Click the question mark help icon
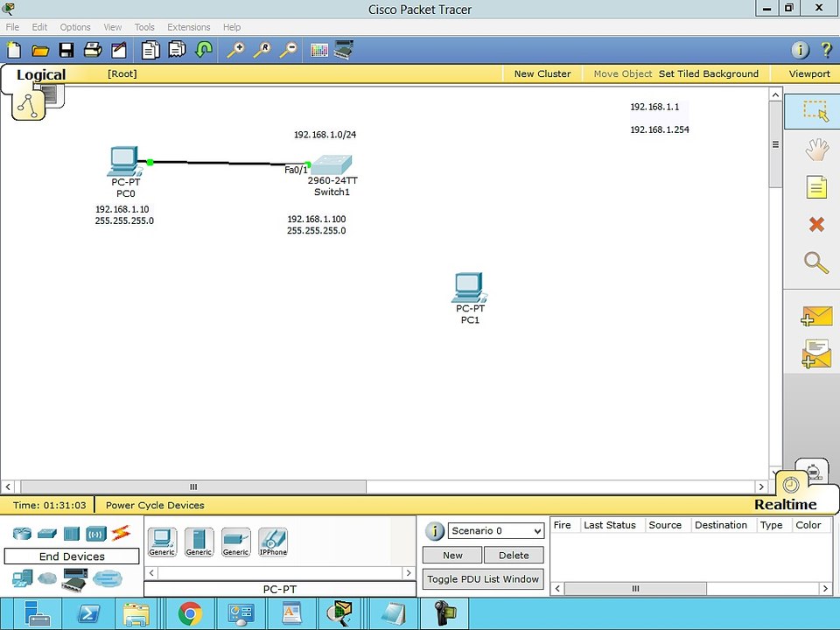Screen dimensions: 840x630 coord(826,51)
